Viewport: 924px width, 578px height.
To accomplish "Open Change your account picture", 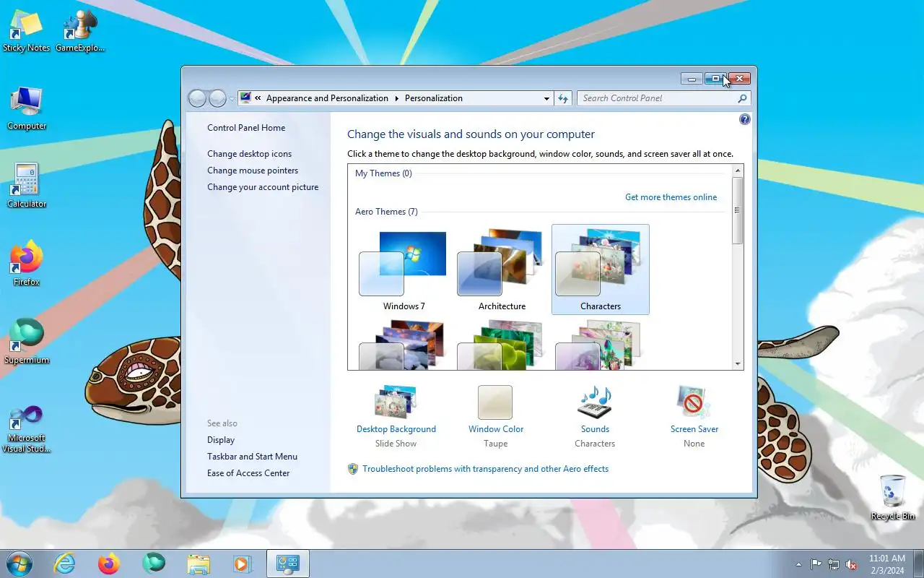I will point(263,187).
